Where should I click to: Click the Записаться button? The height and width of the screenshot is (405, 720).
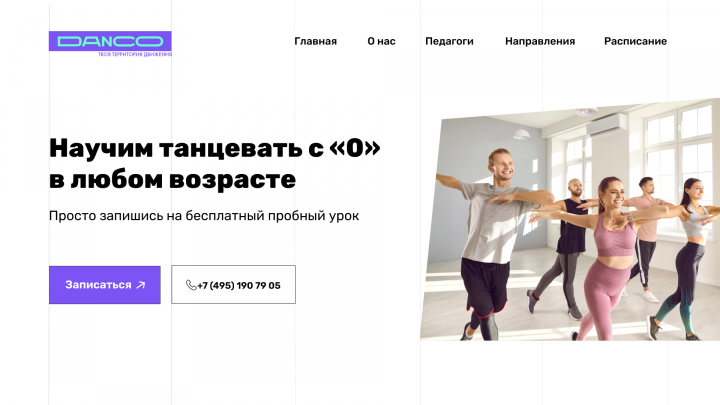pyautogui.click(x=105, y=285)
